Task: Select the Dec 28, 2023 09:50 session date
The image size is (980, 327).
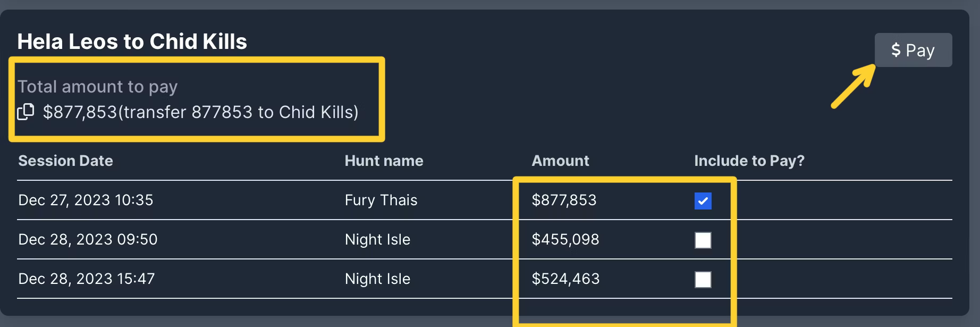Action: (x=88, y=239)
